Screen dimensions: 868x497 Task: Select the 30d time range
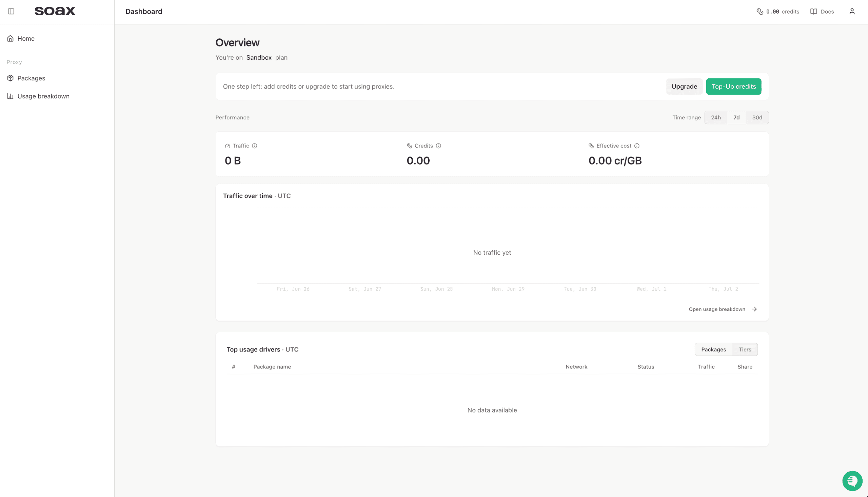pos(757,117)
